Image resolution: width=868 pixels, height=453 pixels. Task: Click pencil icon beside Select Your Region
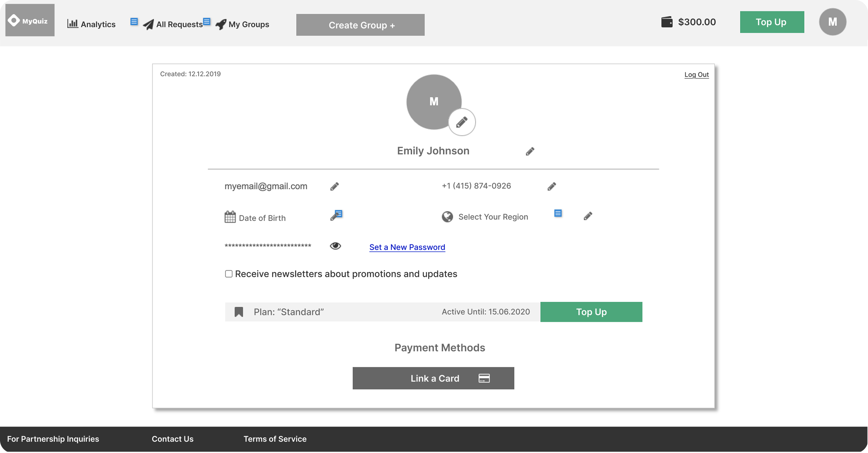click(x=588, y=216)
